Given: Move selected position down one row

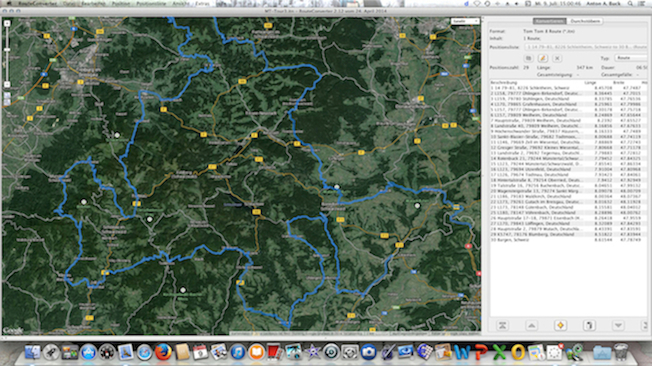Looking at the screenshot, I should [618, 325].
